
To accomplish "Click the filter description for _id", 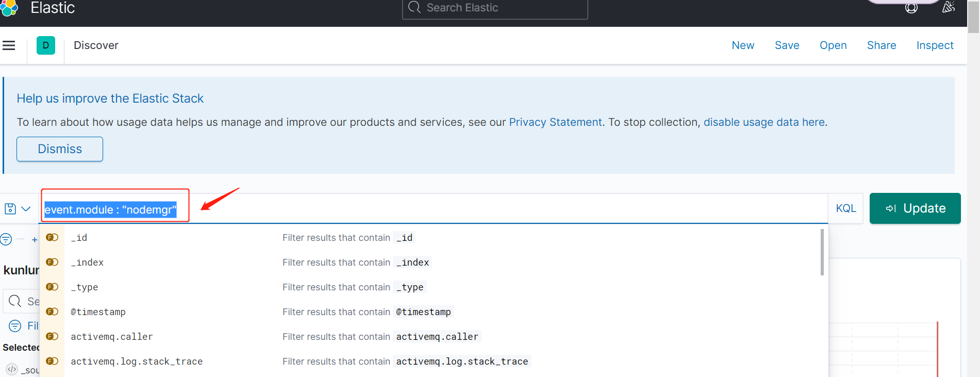I will pyautogui.click(x=348, y=238).
